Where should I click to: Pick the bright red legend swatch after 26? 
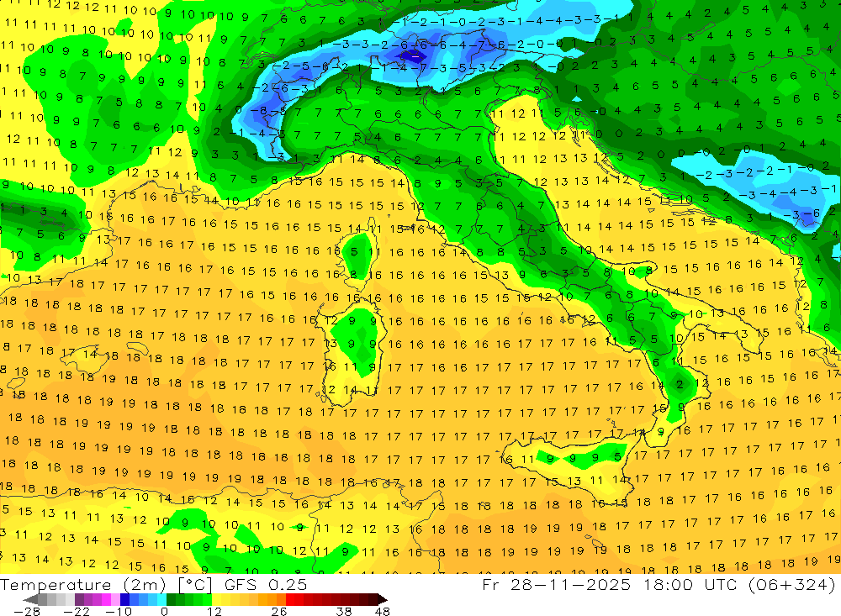pos(290,599)
